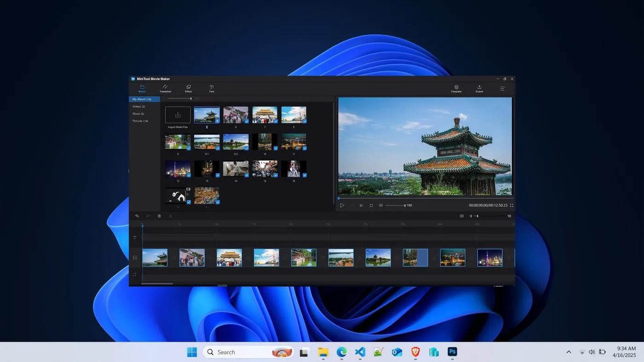Image resolution: width=644 pixels, height=362 pixels.
Task: Toggle the checkmark on media thumbnail 11
Action: 305,148
